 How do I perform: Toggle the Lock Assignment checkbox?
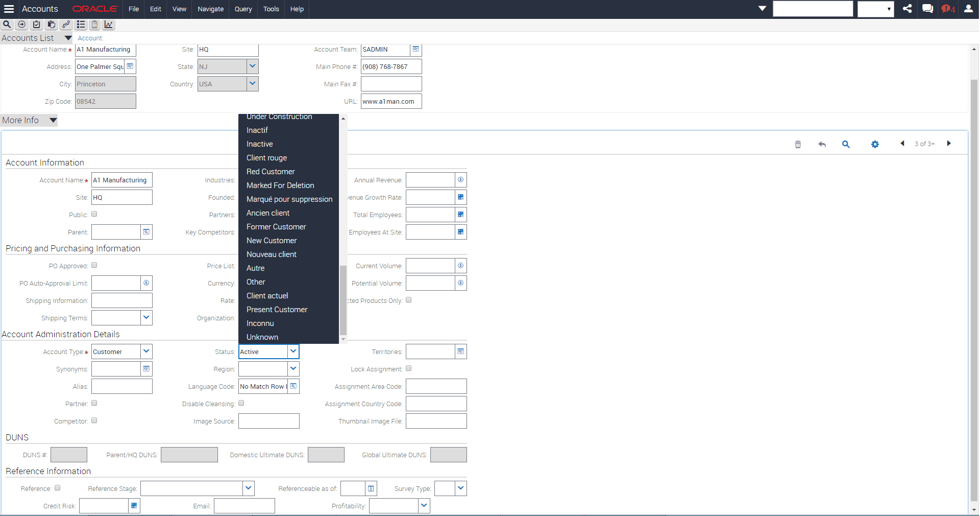pos(409,368)
